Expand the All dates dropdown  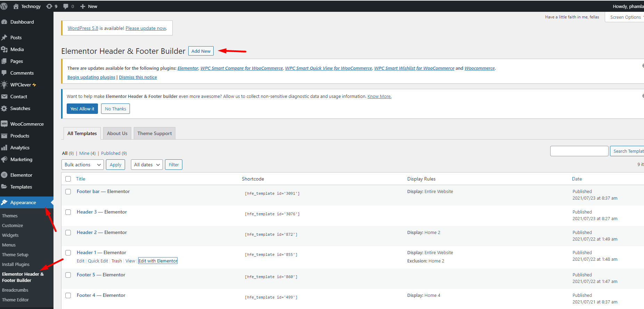(x=147, y=165)
